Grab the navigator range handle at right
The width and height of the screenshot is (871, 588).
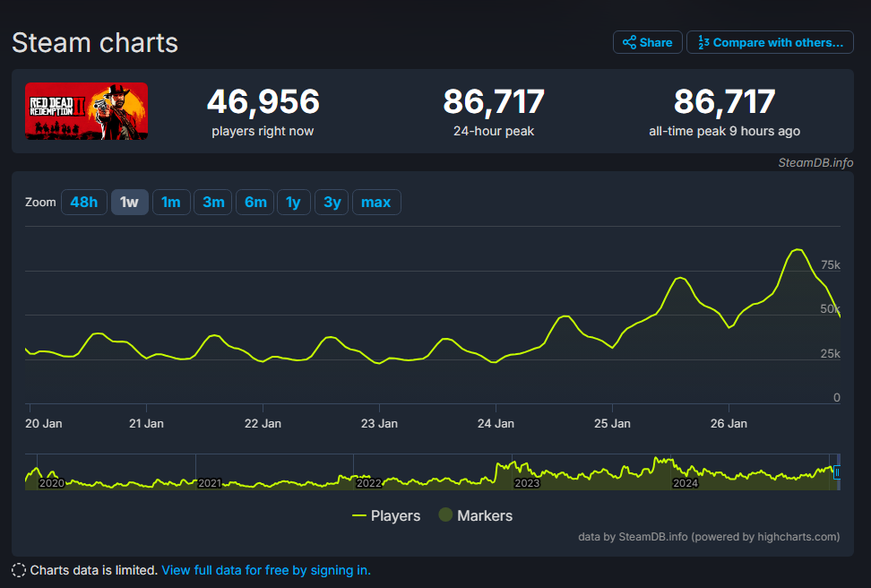click(837, 472)
